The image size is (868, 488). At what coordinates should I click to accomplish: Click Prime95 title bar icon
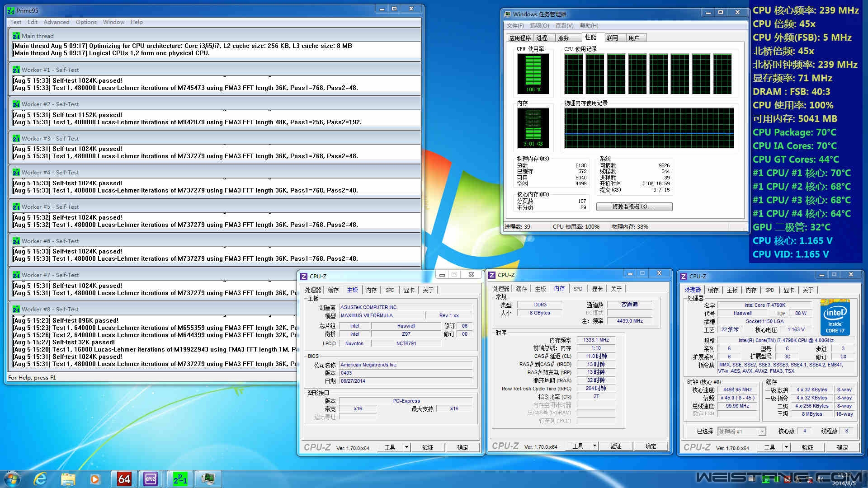pyautogui.click(x=11, y=10)
